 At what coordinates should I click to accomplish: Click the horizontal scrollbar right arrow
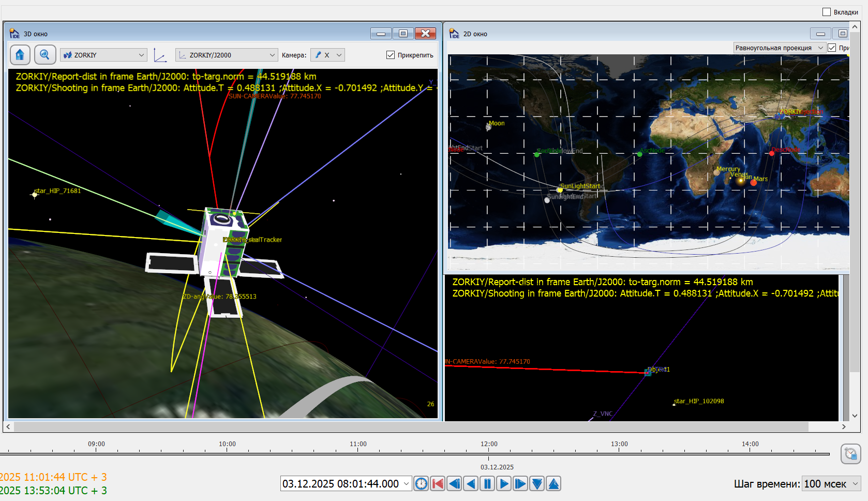[x=844, y=426]
